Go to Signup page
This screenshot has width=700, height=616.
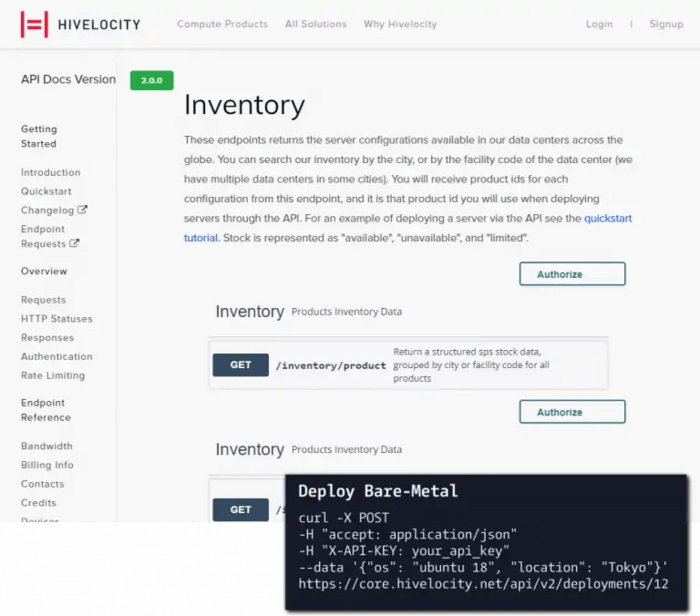click(x=666, y=24)
